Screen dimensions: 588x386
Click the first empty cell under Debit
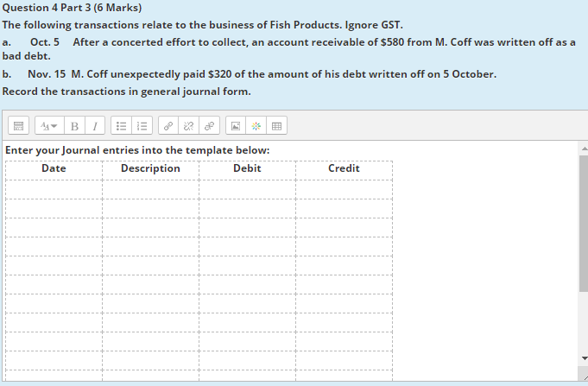(x=247, y=189)
